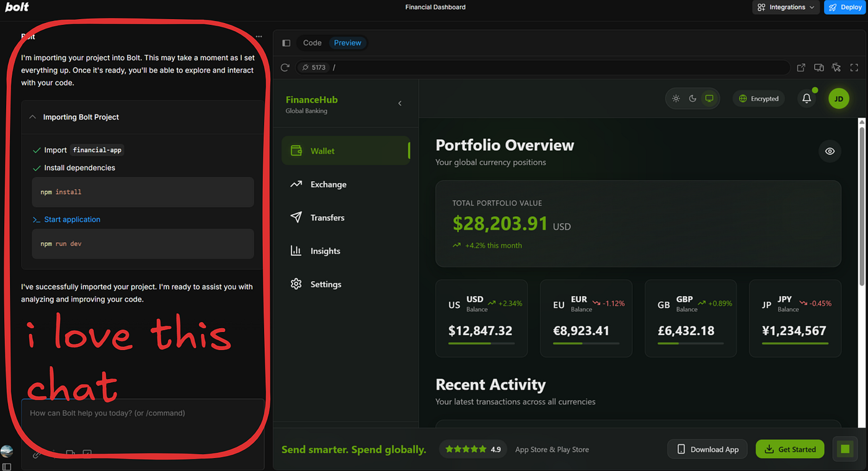Image resolution: width=868 pixels, height=471 pixels.
Task: Switch to light theme sun icon
Action: [676, 99]
